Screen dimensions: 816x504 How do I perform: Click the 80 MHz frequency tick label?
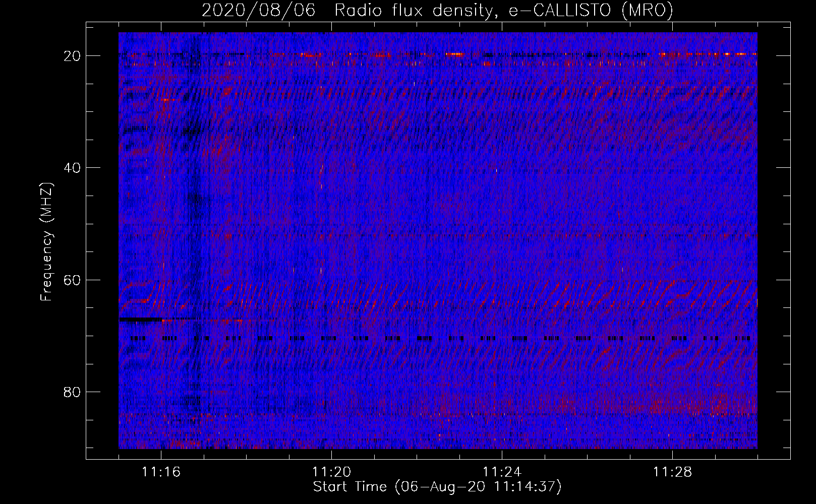72,392
